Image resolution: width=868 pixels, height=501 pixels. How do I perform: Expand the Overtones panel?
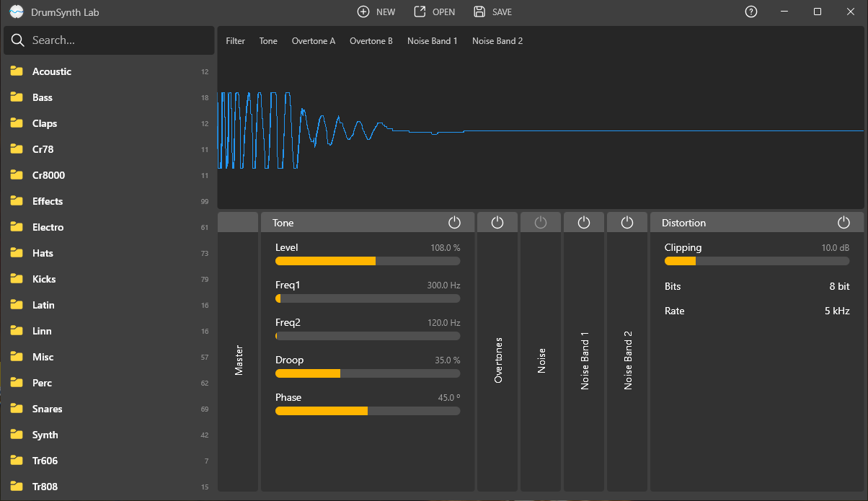(497, 359)
